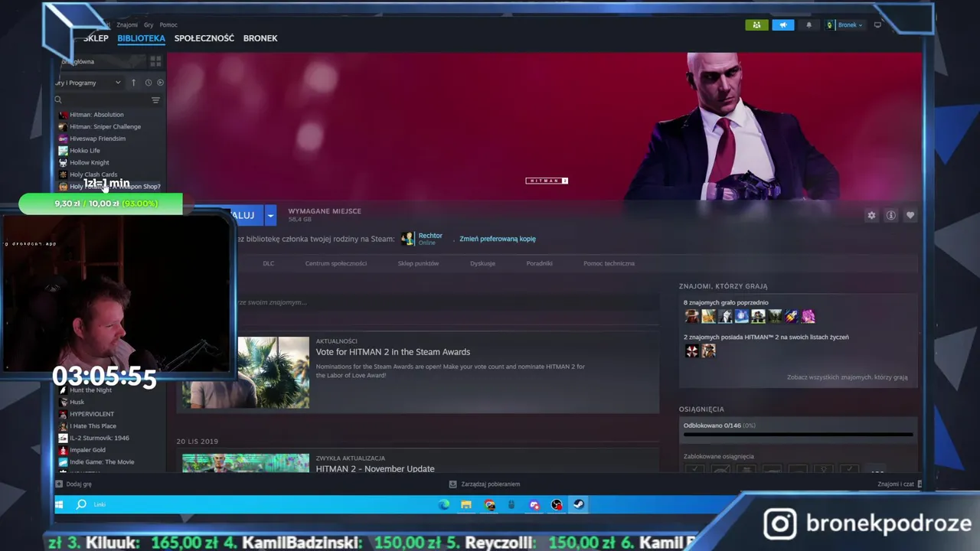Show game info icon for HITMAN 2
This screenshot has height=551, width=980.
[x=890, y=215]
